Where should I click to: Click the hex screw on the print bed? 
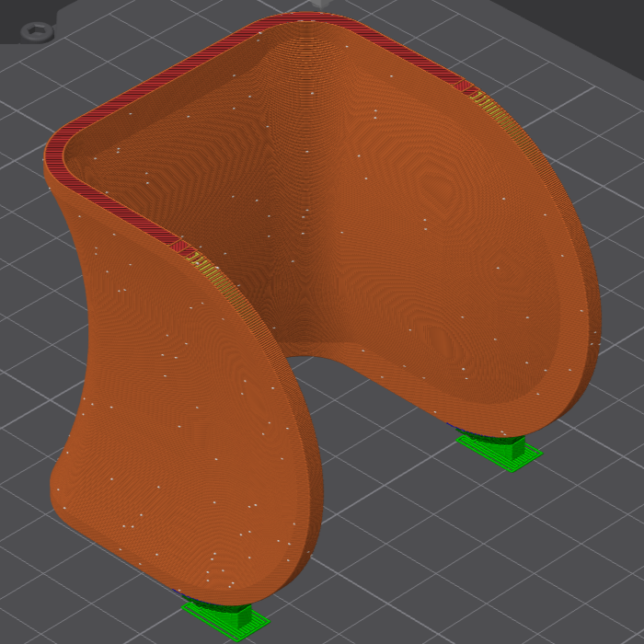tap(38, 31)
